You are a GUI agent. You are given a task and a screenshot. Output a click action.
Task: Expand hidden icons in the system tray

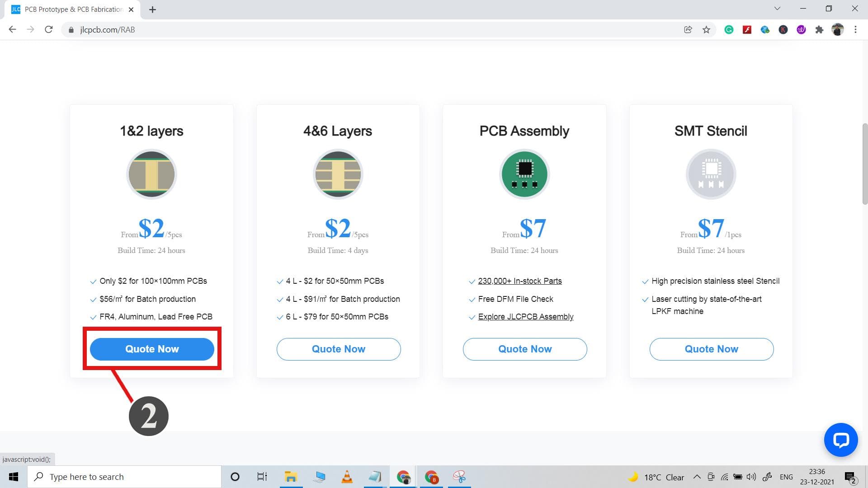(x=697, y=477)
